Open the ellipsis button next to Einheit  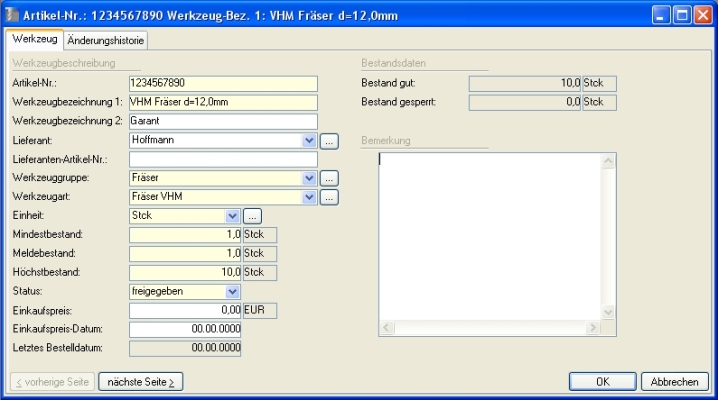253,215
